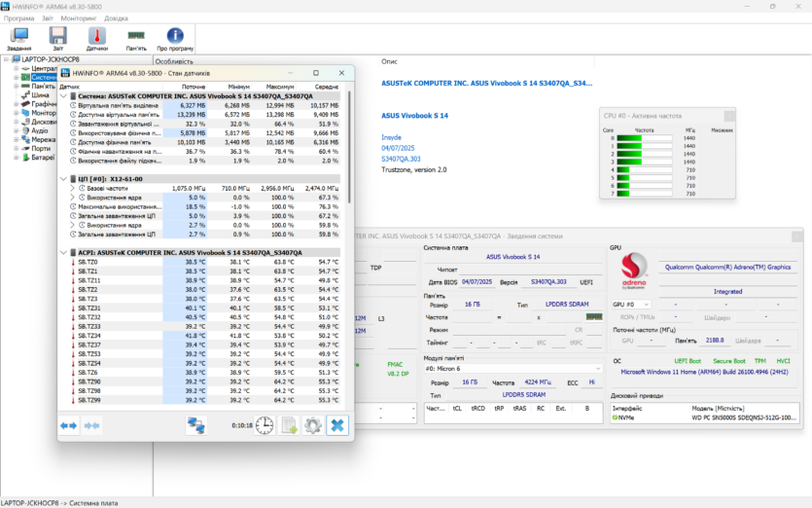The height and width of the screenshot is (508, 812).
Task: Click the memory chip icon in summary window
Action: pyautogui.click(x=594, y=316)
